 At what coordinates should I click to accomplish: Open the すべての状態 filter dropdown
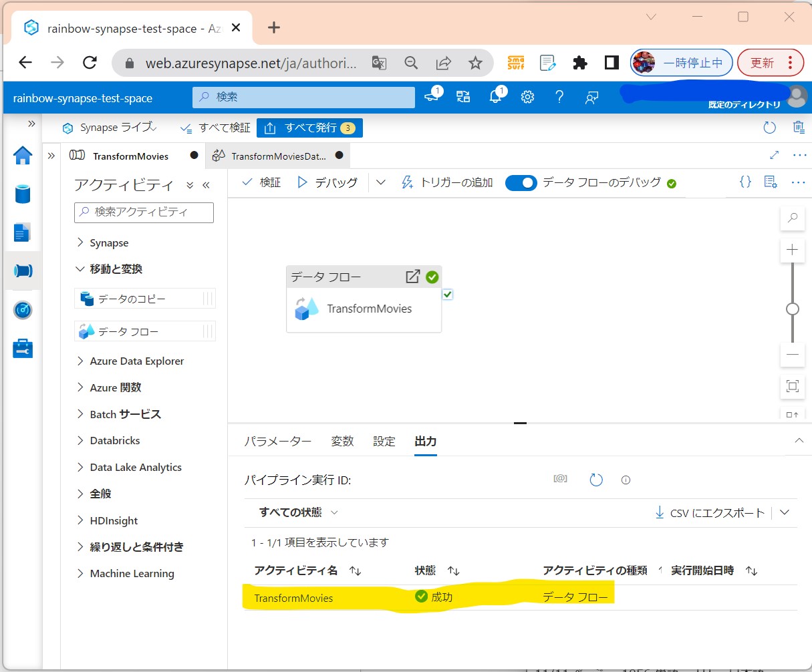(x=299, y=512)
